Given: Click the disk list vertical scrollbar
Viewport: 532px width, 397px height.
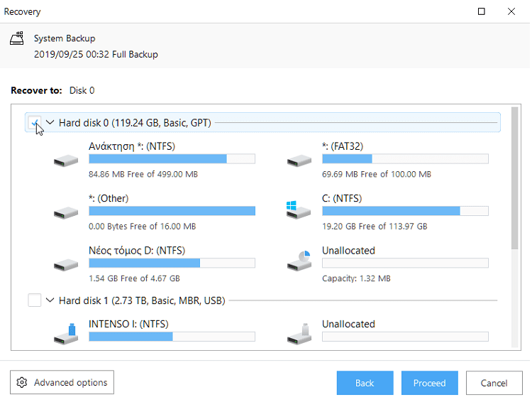Looking at the screenshot, I should 515,178.
